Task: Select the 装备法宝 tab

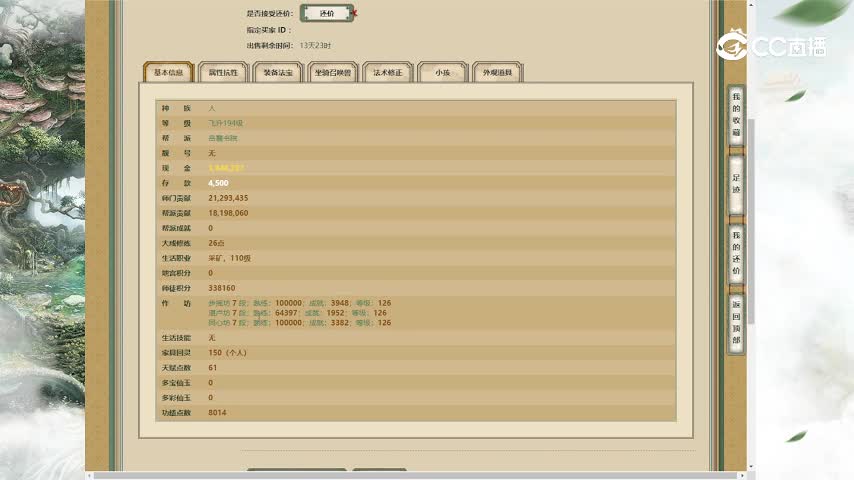Action: pyautogui.click(x=278, y=73)
